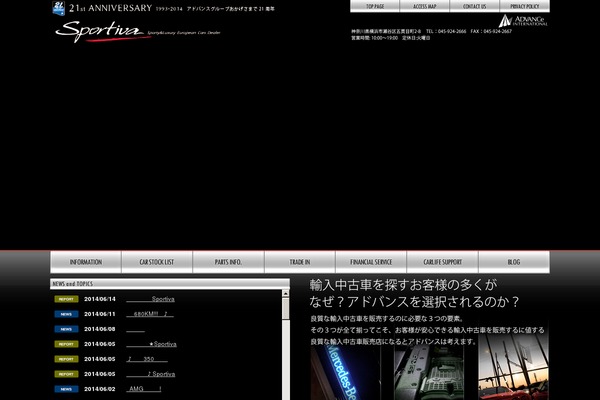Click the date 2014/06/14

[x=99, y=299]
